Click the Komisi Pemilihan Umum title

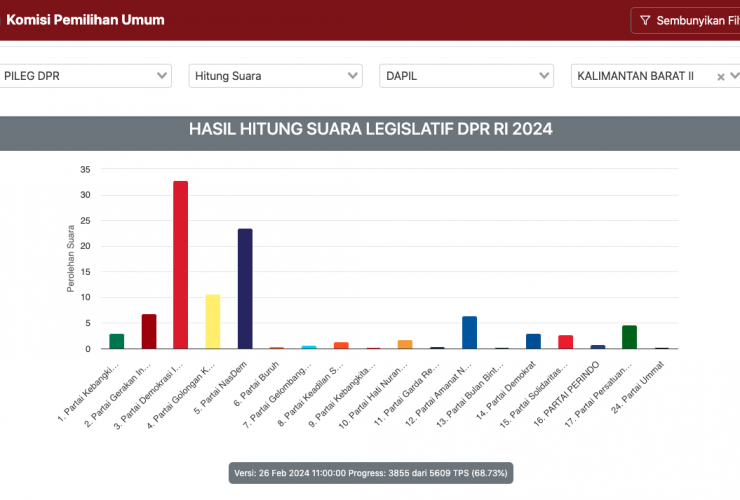pyautogui.click(x=85, y=20)
